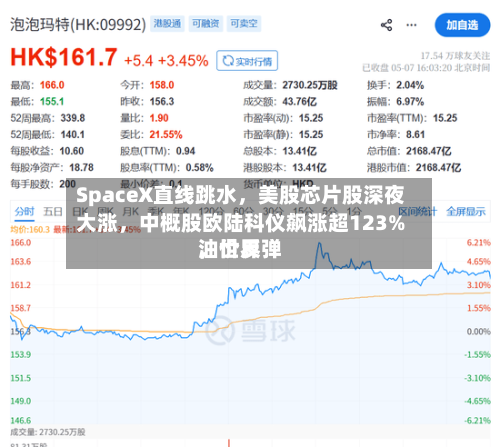500x447 pixels.
Task: Click the 成交量 value 2730.25万股
Action: click(x=310, y=85)
